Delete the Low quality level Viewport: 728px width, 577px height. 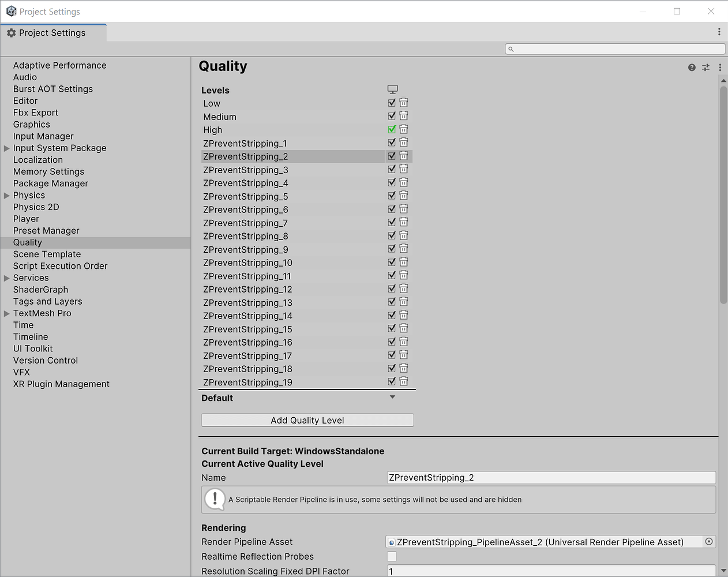(x=403, y=102)
